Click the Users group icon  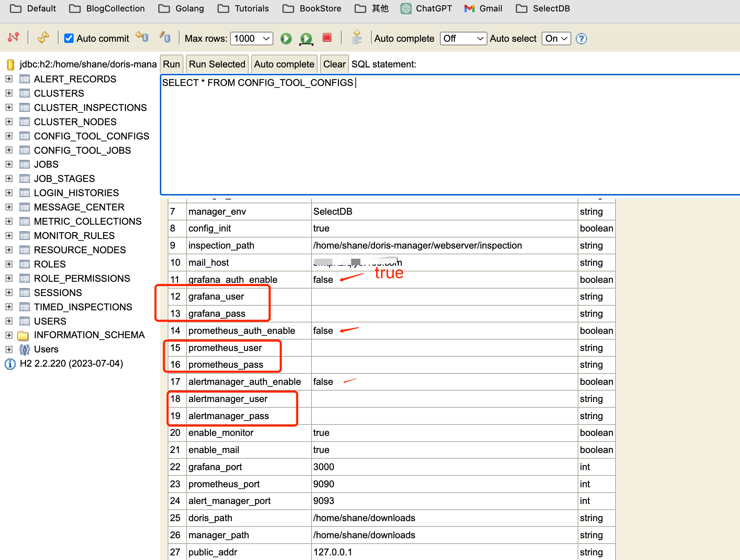[24, 350]
